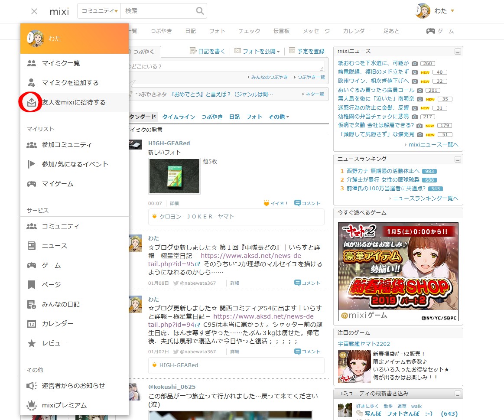Click the 今どこにいる? status input box
504x420 pixels.
pyautogui.click(x=227, y=67)
